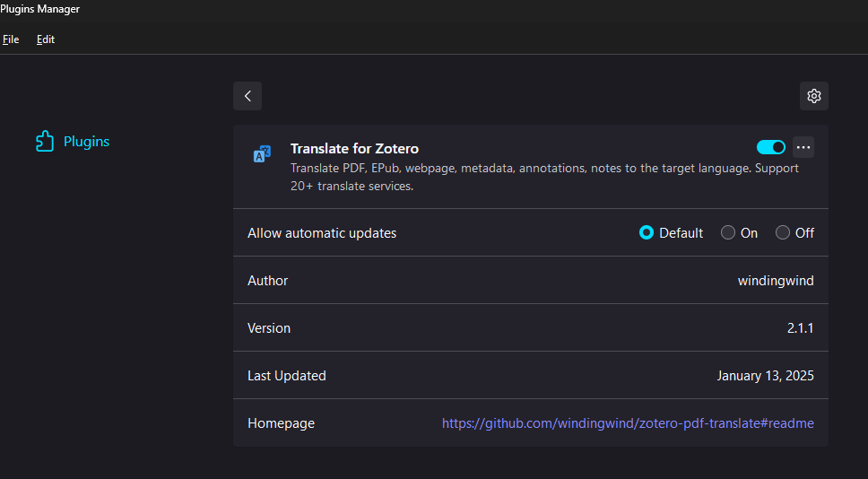Select Default for automatic updates
This screenshot has width=868, height=479.
(646, 232)
